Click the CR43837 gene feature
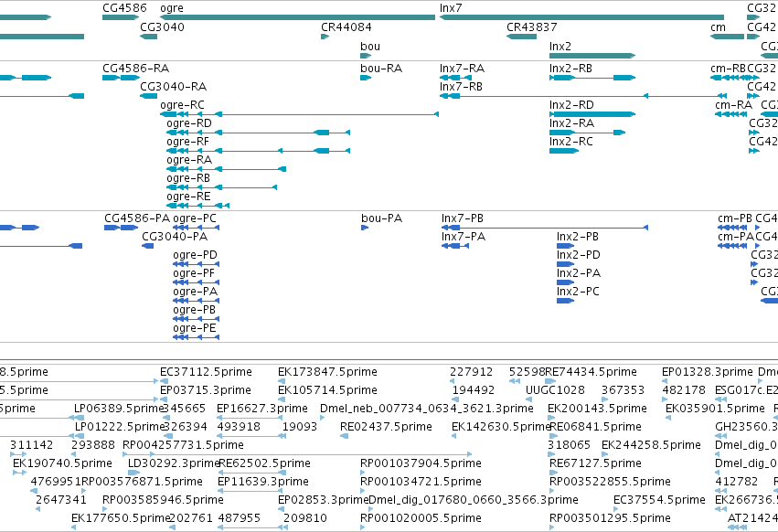The width and height of the screenshot is (778, 532). pos(521,37)
